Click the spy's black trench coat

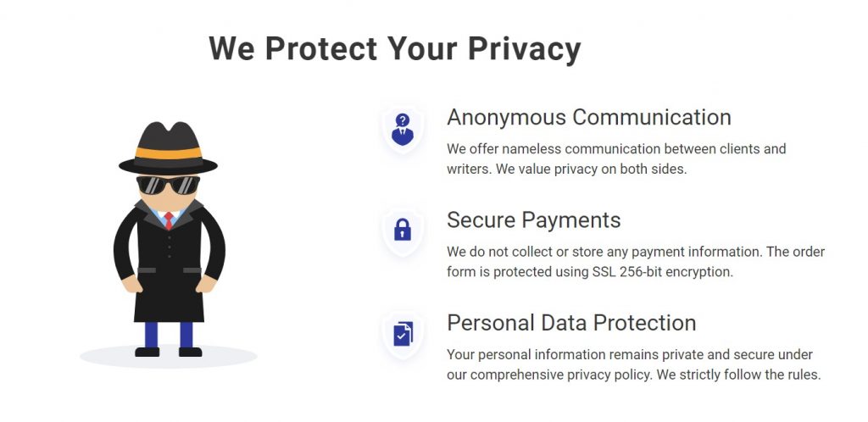pos(170,261)
